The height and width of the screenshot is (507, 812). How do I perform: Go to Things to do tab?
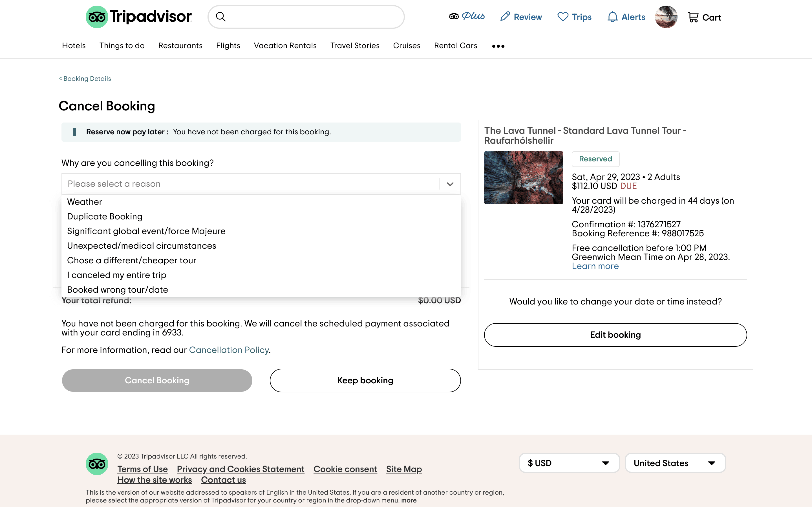122,46
